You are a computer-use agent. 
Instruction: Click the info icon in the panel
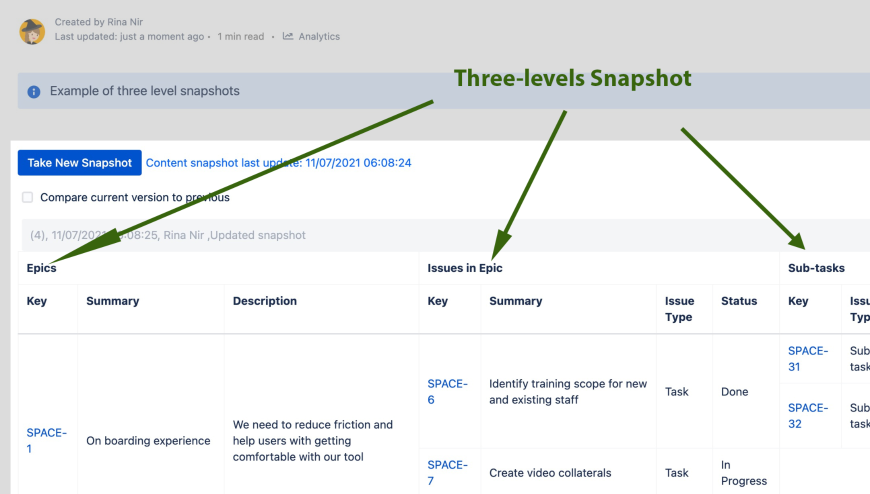[34, 92]
